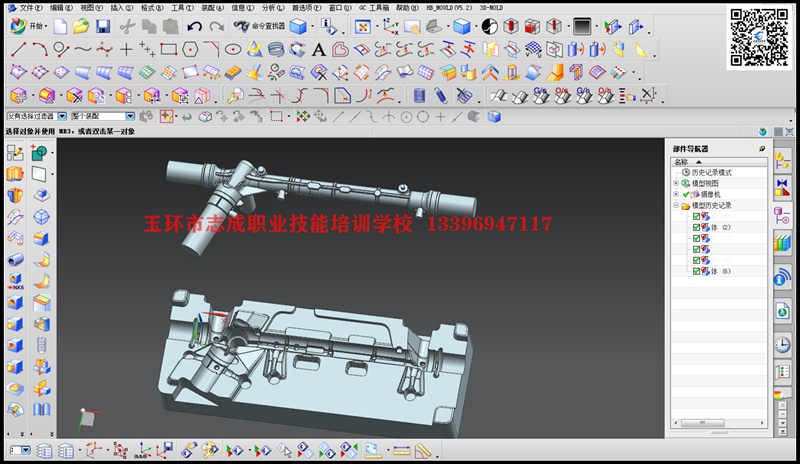Open the Reuse Library books tab
This screenshot has width=800, height=464.
(782, 243)
